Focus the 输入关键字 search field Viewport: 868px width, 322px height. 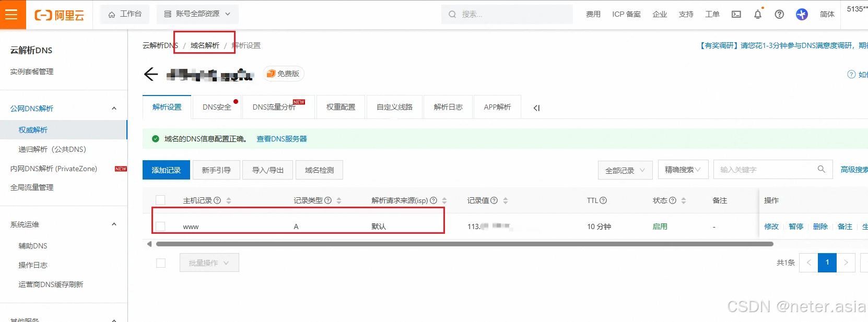point(763,170)
